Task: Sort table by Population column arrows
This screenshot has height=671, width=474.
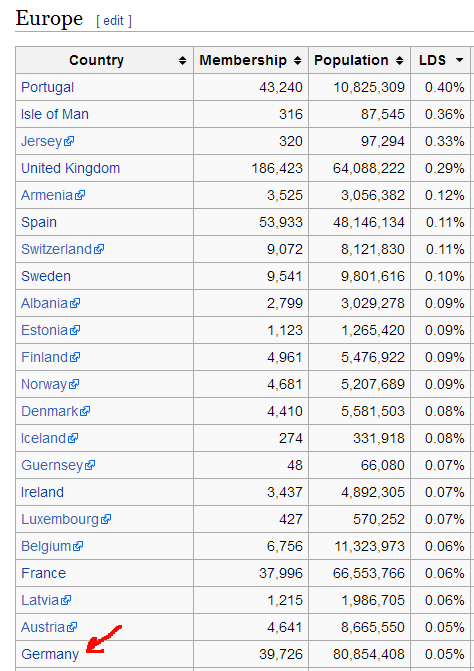Action: pos(400,60)
